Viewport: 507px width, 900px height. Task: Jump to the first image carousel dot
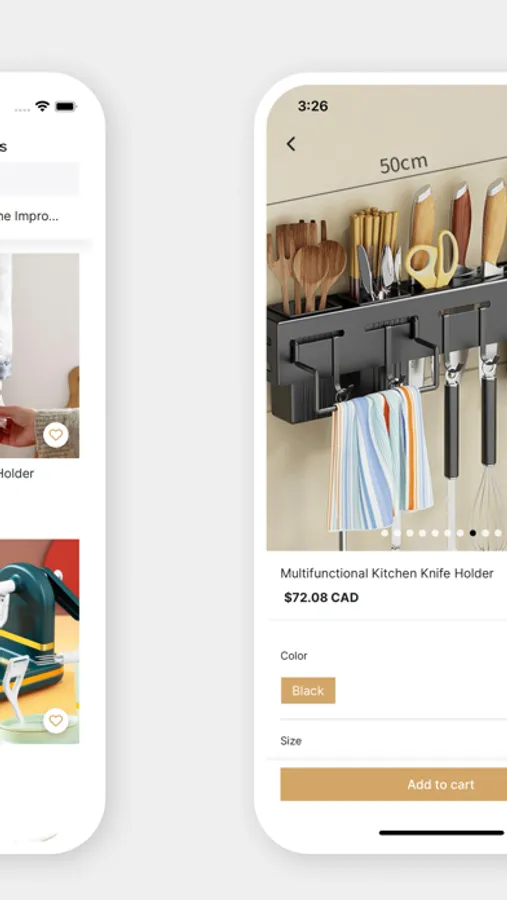point(385,533)
